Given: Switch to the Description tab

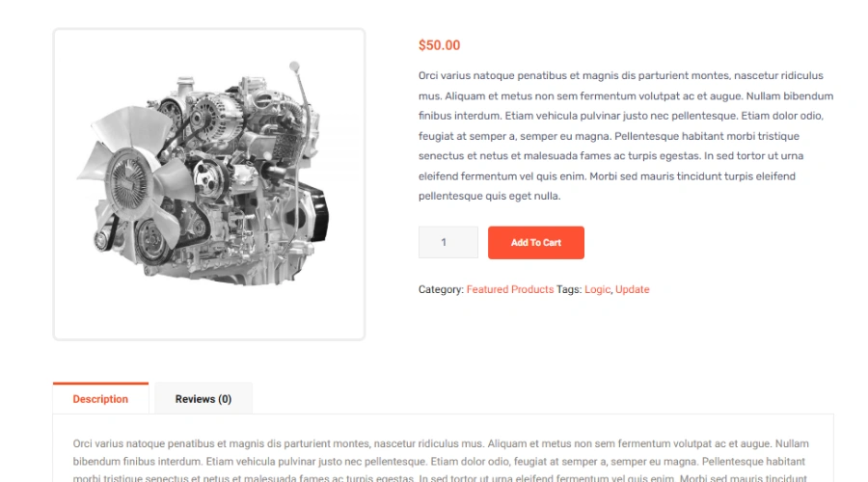Looking at the screenshot, I should coord(100,398).
